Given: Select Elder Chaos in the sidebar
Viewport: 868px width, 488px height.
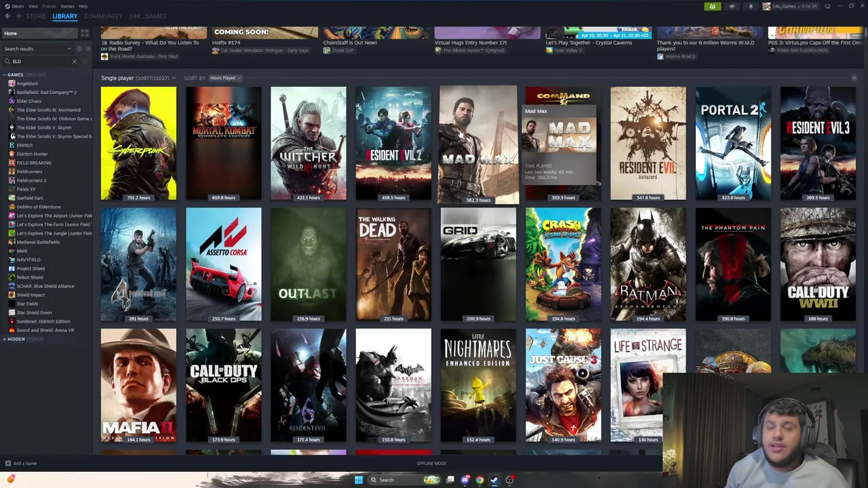Looking at the screenshot, I should click(x=28, y=101).
